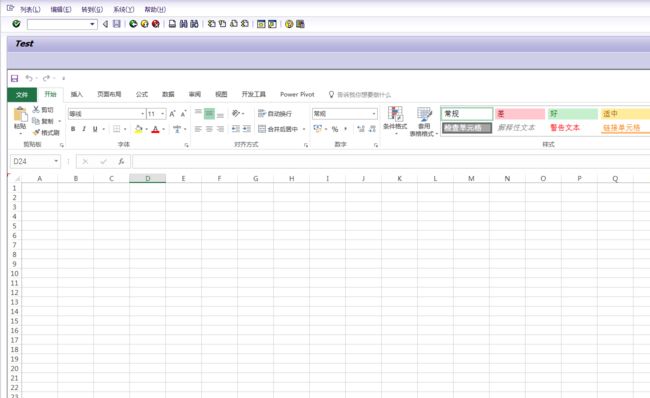Image resolution: width=650 pixels, height=398 pixels.
Task: Click the Decrease Font Size icon
Action: tap(183, 114)
